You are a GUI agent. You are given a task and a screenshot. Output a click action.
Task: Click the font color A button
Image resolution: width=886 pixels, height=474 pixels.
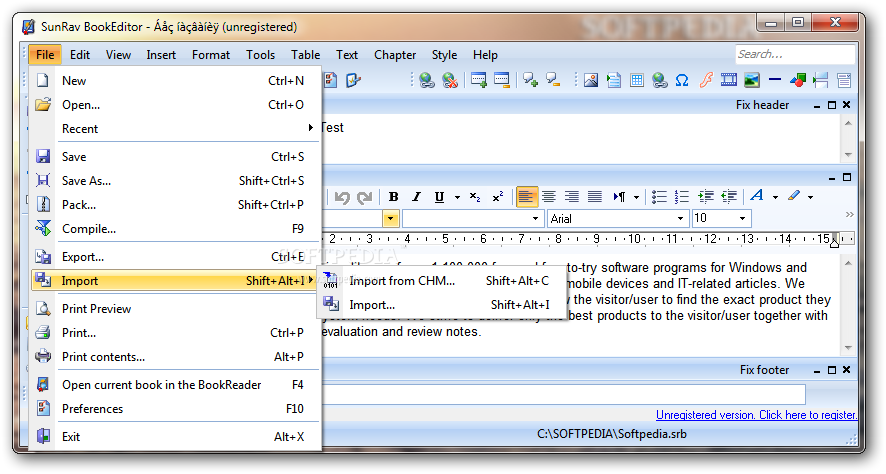click(x=757, y=196)
